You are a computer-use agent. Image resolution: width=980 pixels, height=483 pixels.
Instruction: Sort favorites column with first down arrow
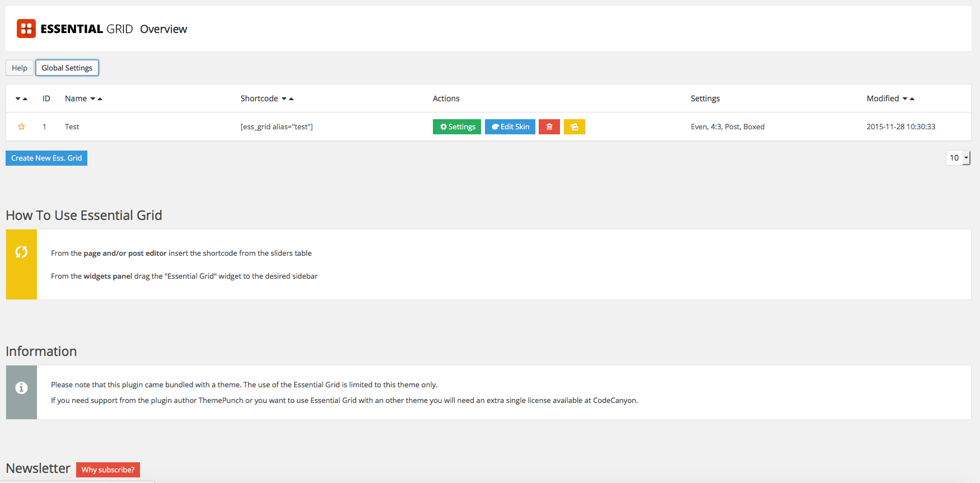tap(18, 99)
